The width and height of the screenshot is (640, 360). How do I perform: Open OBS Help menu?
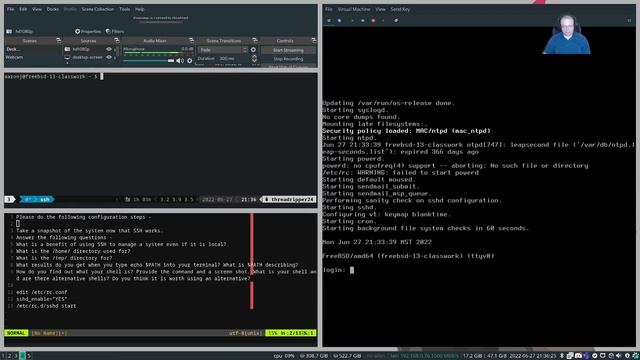pyautogui.click(x=140, y=9)
